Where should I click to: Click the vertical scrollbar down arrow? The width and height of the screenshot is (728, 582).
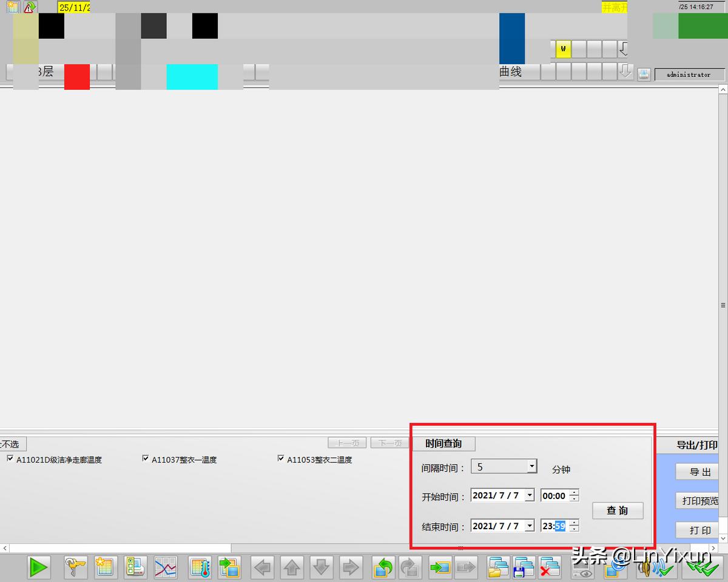[x=723, y=538]
